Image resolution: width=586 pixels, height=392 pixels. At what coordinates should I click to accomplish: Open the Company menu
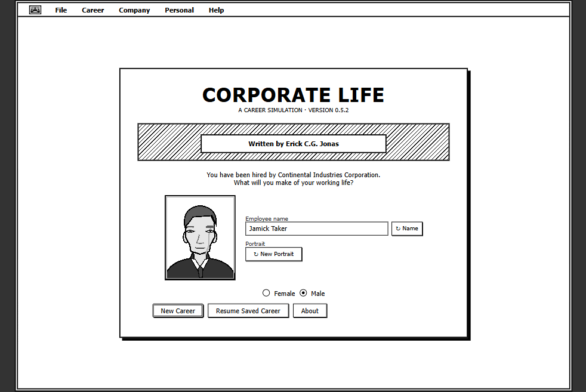click(x=134, y=10)
